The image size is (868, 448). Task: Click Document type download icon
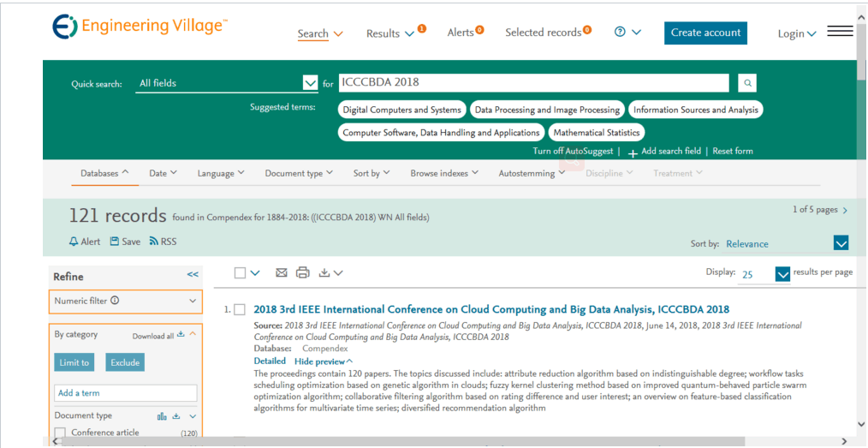pos(177,416)
